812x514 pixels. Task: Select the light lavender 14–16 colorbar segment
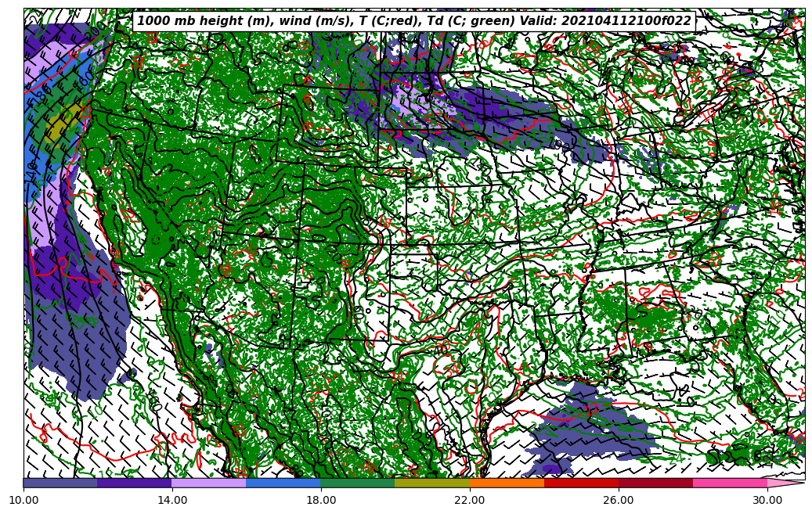click(x=209, y=483)
